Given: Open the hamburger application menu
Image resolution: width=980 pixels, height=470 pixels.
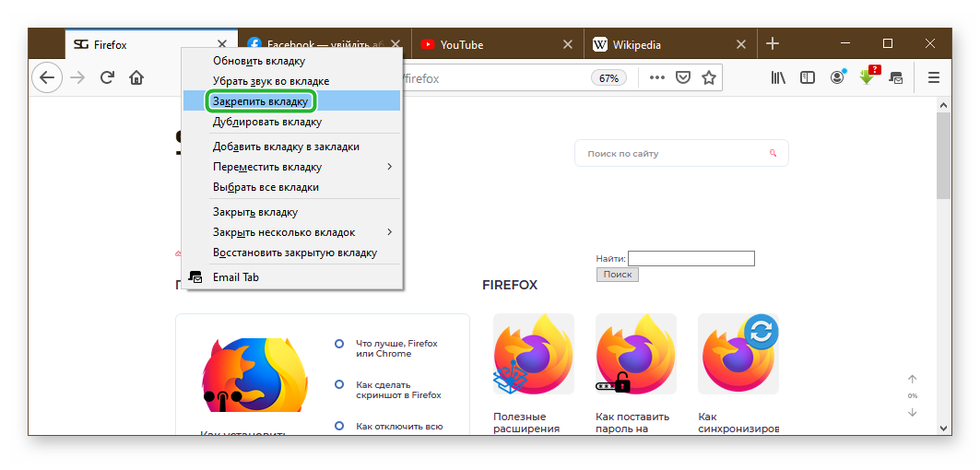Looking at the screenshot, I should pyautogui.click(x=934, y=78).
